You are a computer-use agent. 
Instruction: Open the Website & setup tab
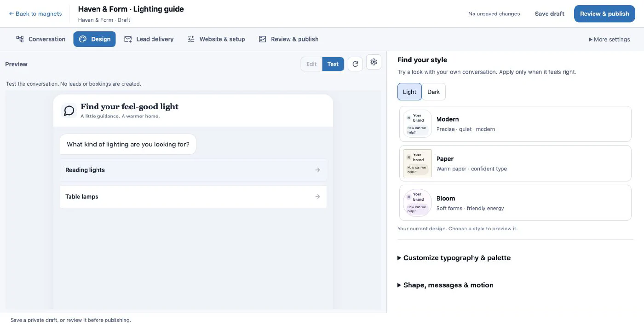216,39
